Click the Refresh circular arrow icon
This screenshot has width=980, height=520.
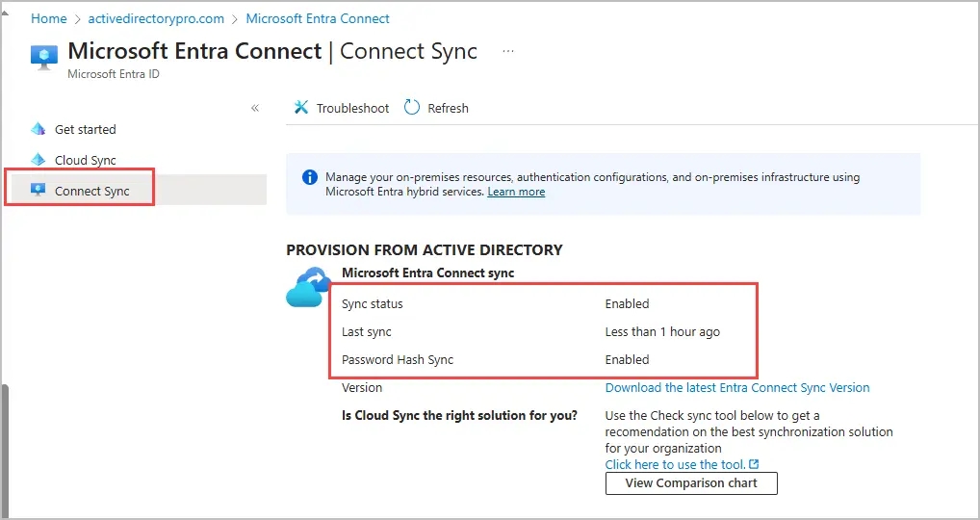click(412, 108)
